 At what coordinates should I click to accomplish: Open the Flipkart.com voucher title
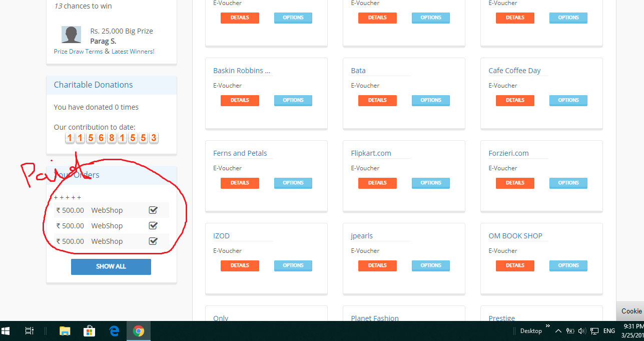coord(371,153)
